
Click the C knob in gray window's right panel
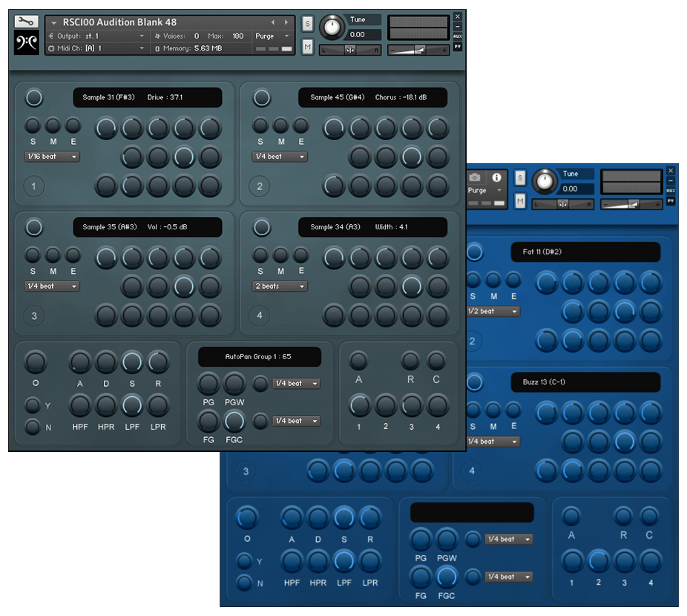[x=436, y=361]
